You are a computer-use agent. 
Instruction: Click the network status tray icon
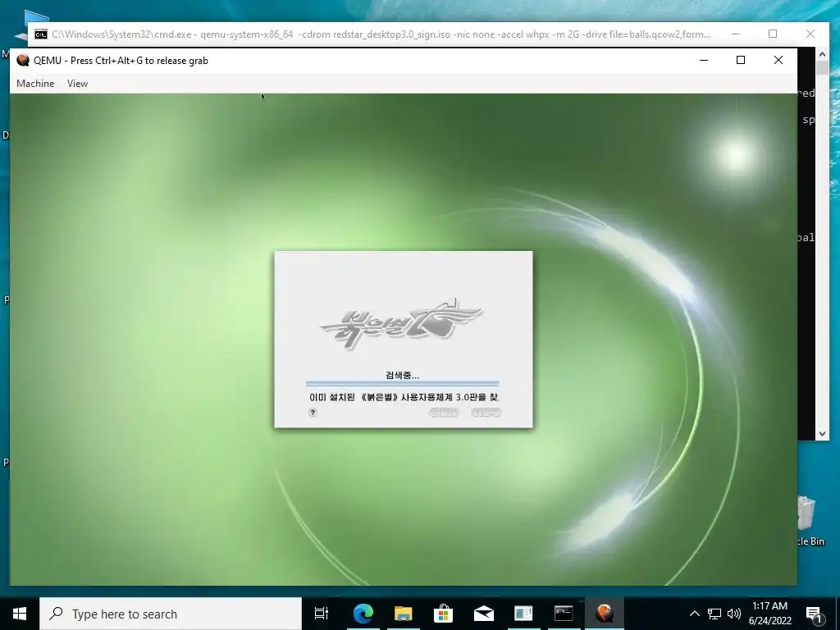(714, 614)
